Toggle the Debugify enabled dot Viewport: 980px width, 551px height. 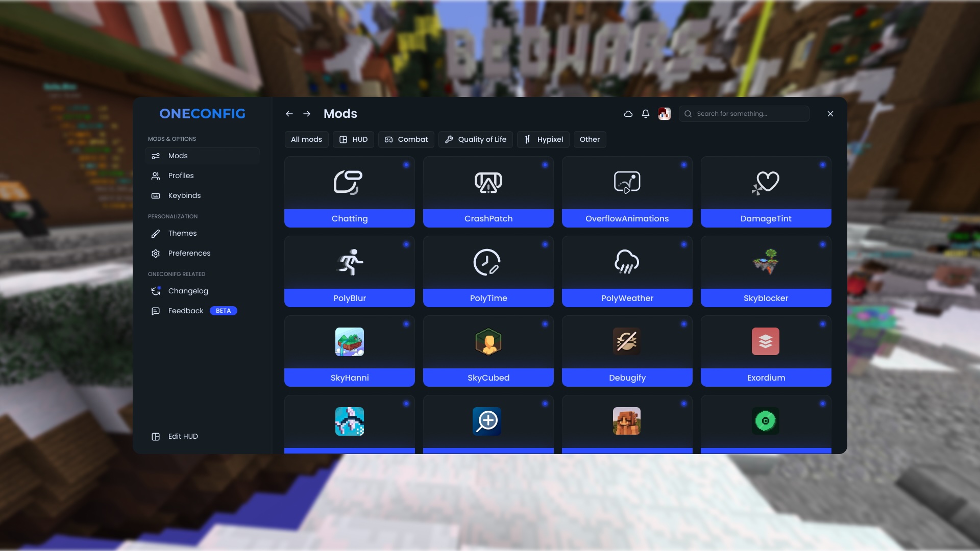click(x=684, y=324)
